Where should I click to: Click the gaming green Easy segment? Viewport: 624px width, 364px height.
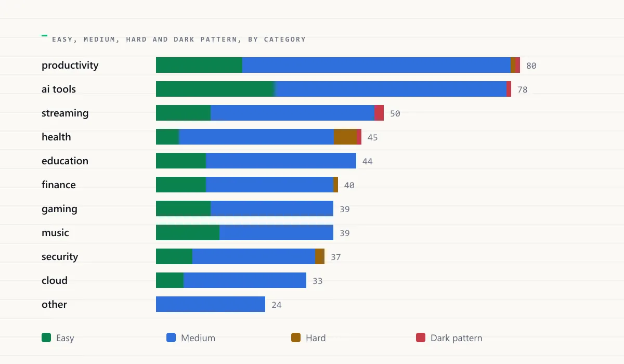pos(183,209)
